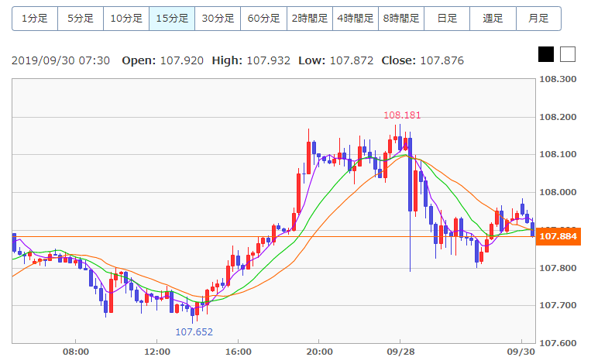The height and width of the screenshot is (364, 591).
Task: Click the orange 107.884 current price label
Action: pos(558,236)
